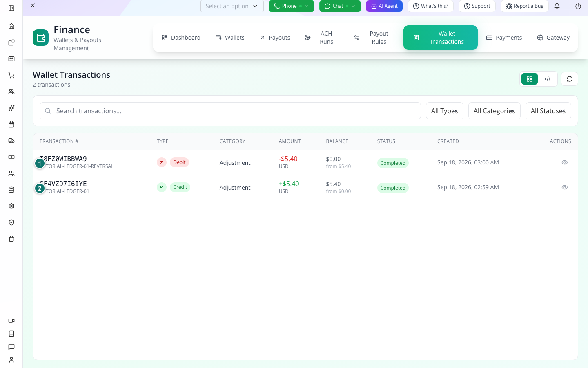Image resolution: width=588 pixels, height=368 pixels.
Task: Open the settings gear sidebar icon
Action: click(x=11, y=206)
